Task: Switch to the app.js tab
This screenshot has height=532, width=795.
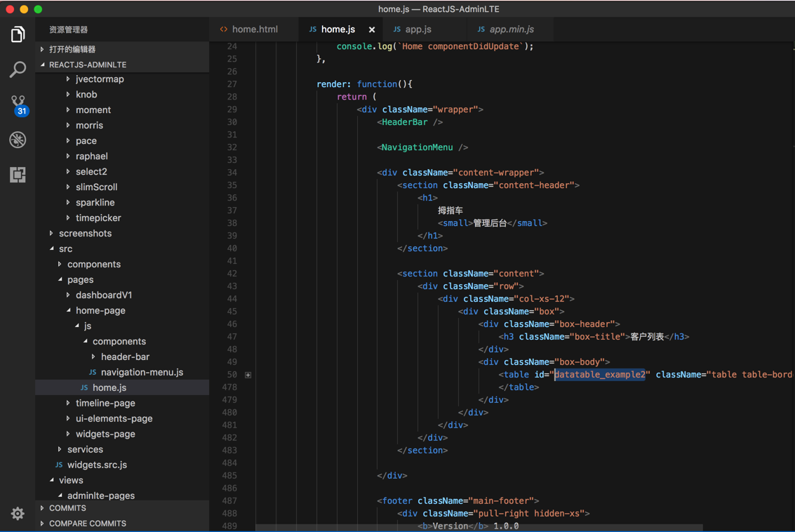Action: point(417,29)
